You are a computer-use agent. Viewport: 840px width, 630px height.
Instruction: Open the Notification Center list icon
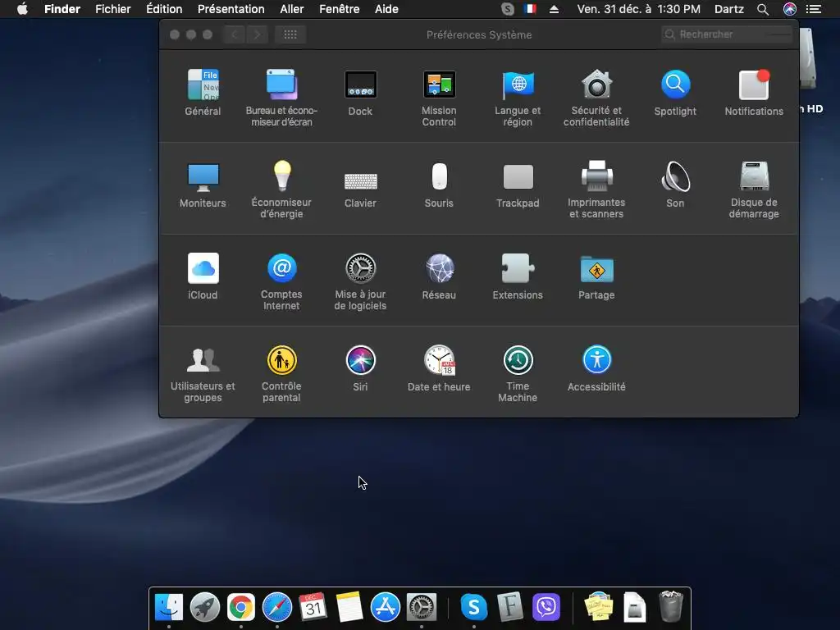click(x=814, y=9)
